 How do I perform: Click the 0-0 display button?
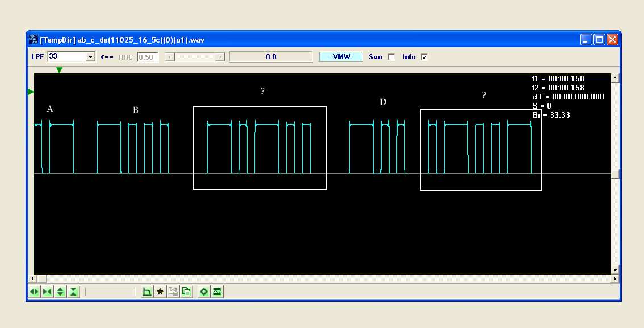click(x=271, y=57)
